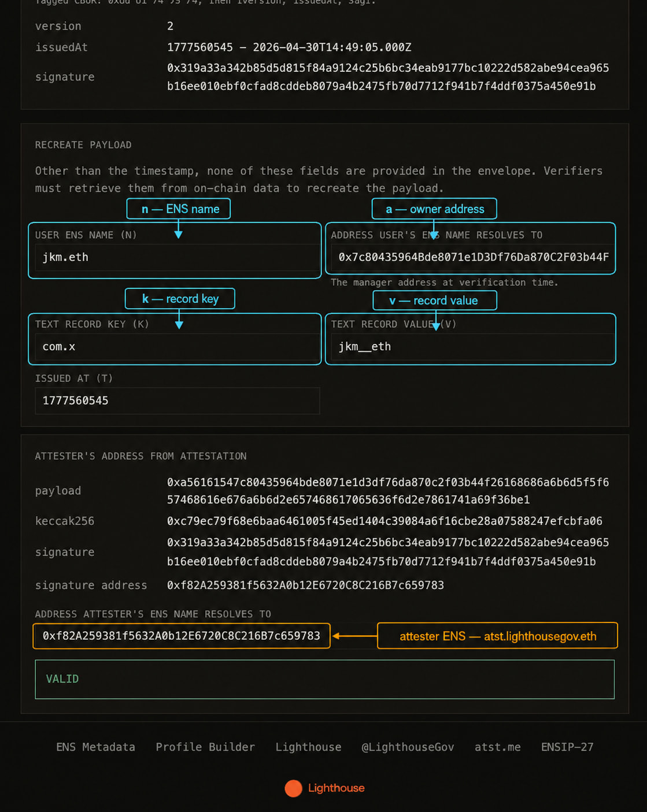The image size is (647, 812).
Task: Click the 'v — record value' annotation label
Action: 435,301
